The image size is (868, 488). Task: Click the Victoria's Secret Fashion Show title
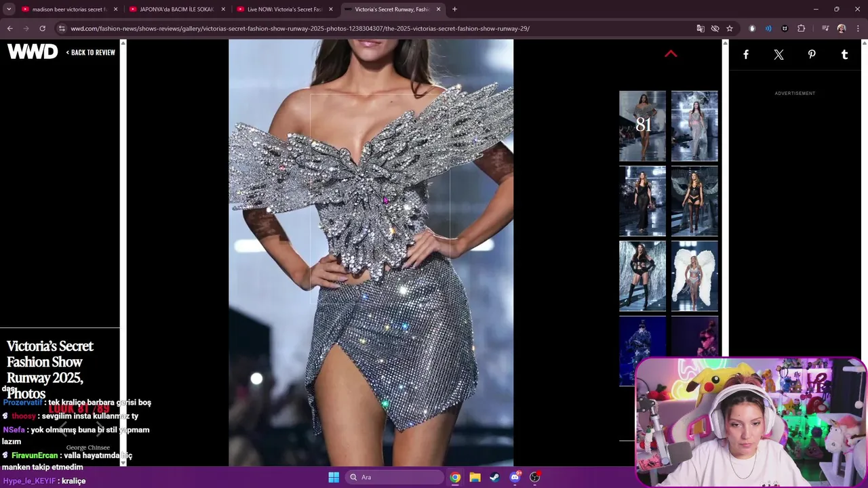tap(50, 369)
